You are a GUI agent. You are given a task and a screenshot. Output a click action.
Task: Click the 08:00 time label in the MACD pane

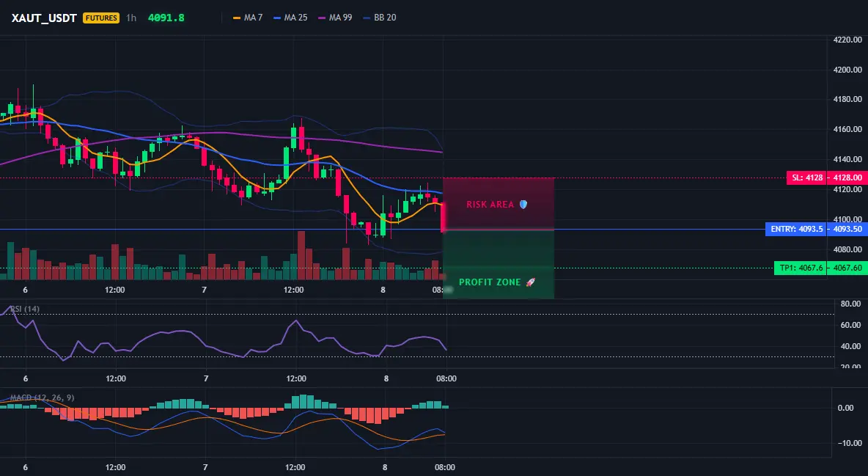[444, 467]
